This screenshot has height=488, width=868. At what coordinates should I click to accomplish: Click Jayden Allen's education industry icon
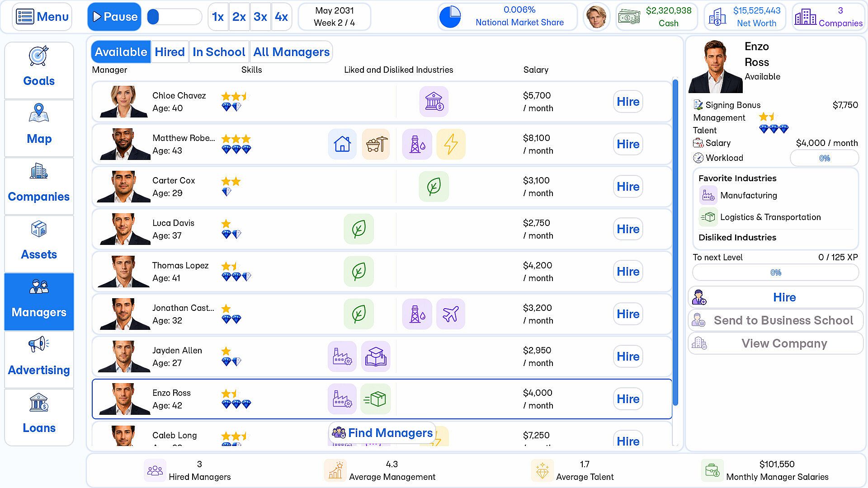click(x=376, y=357)
